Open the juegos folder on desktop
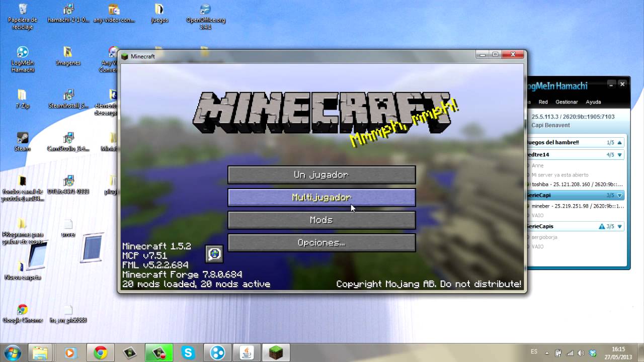The height and width of the screenshot is (362, 644). (x=159, y=14)
